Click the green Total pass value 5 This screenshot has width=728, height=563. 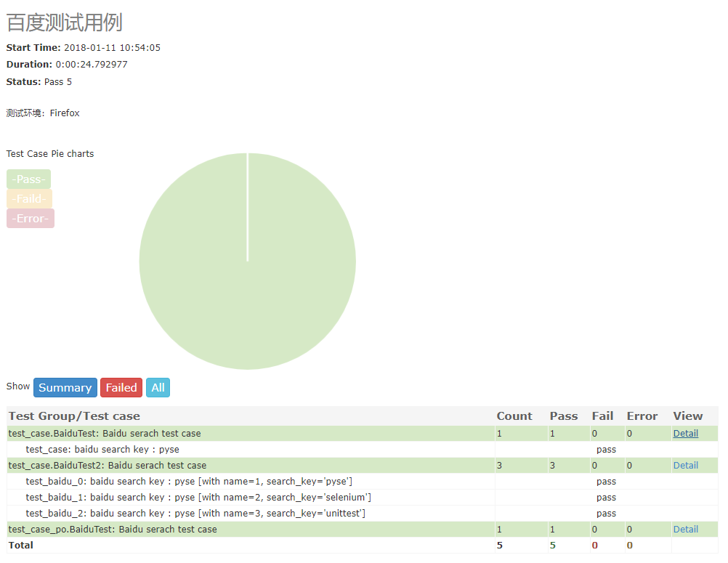[x=552, y=546]
